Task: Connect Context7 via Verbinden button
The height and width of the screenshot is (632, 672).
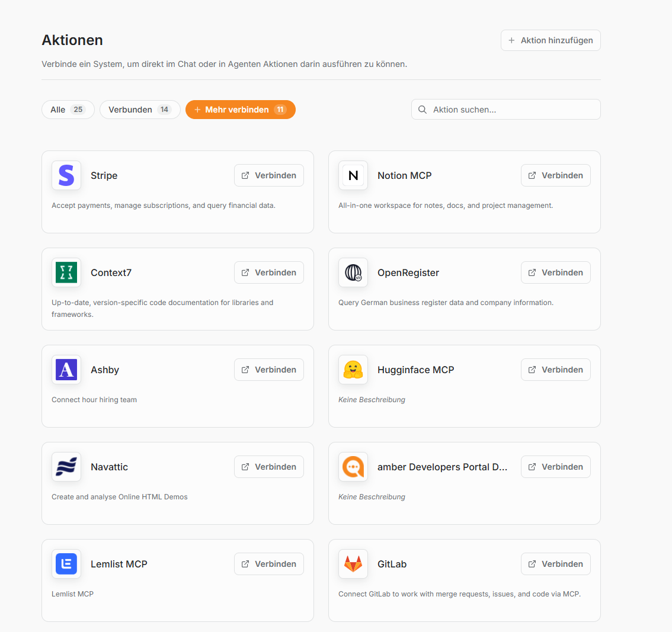Action: [268, 272]
